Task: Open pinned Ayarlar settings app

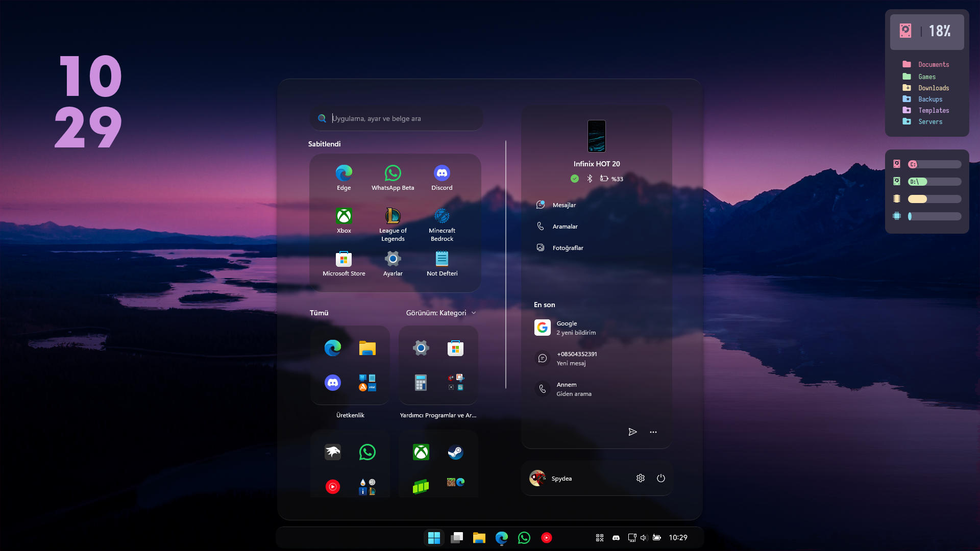Action: [x=393, y=264]
